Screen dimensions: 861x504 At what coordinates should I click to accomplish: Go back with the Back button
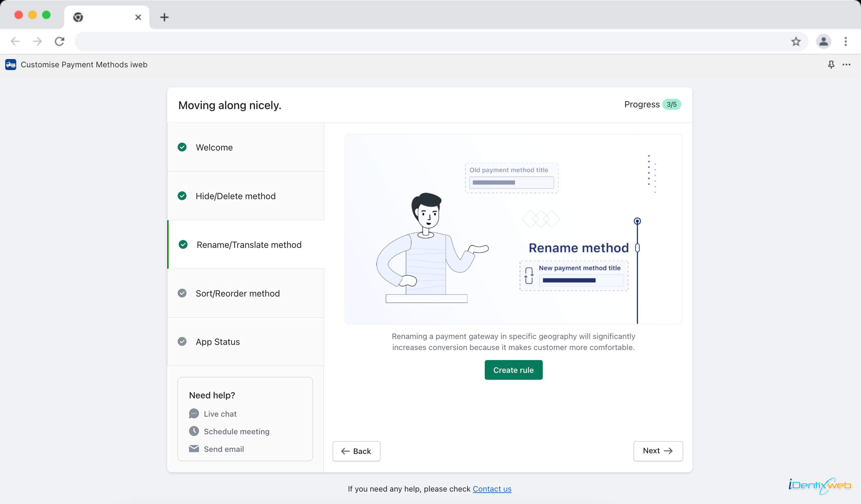(x=356, y=451)
